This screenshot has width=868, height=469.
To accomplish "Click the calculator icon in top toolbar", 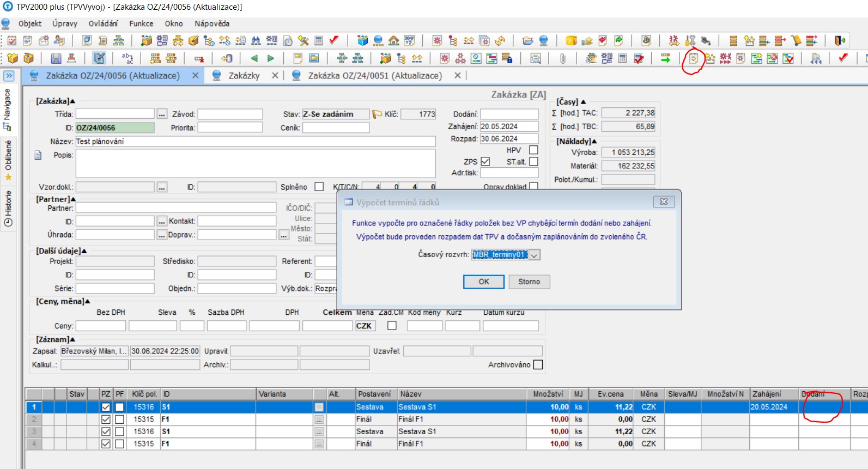I will click(319, 40).
